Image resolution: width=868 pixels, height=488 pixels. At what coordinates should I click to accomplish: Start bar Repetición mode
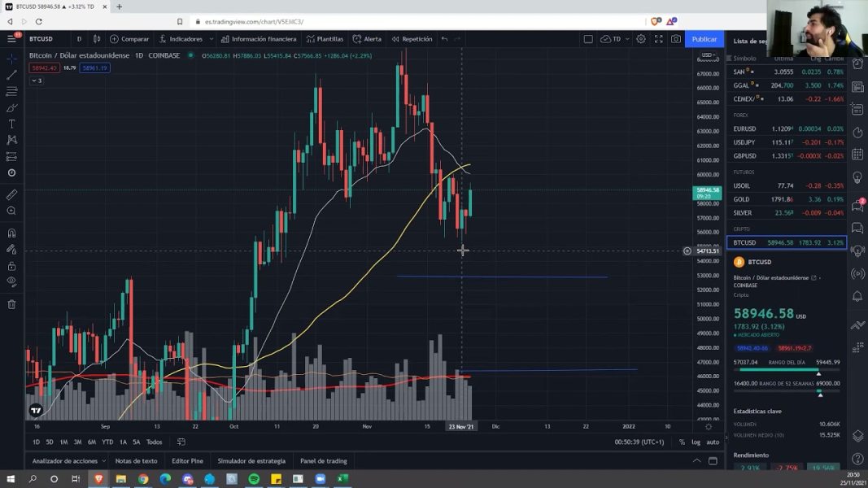point(412,39)
